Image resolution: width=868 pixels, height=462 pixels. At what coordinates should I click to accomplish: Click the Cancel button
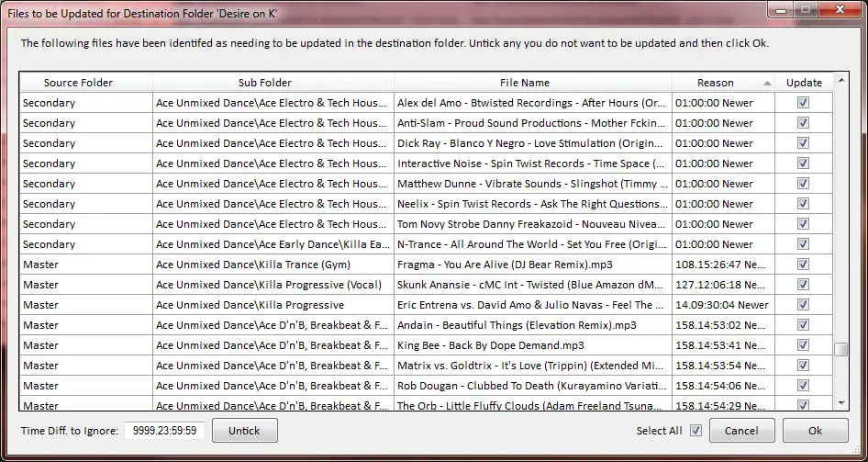coord(741,431)
